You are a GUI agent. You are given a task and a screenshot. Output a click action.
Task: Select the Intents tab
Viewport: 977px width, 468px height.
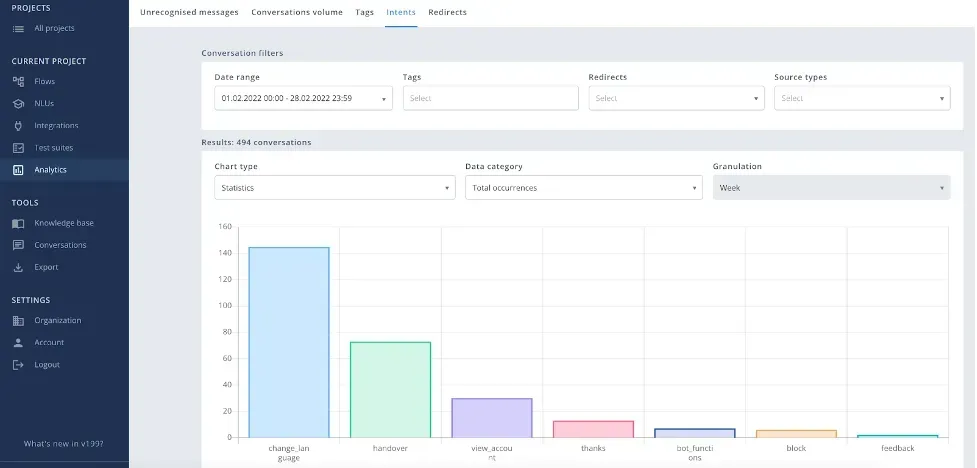pos(401,12)
